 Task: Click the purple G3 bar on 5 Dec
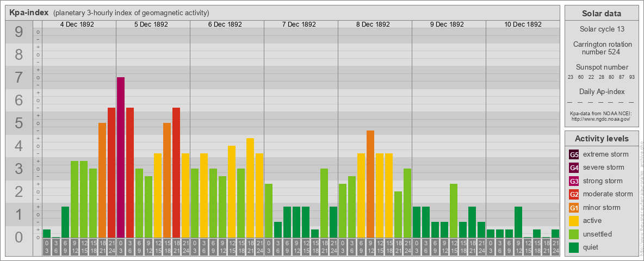click(121, 158)
